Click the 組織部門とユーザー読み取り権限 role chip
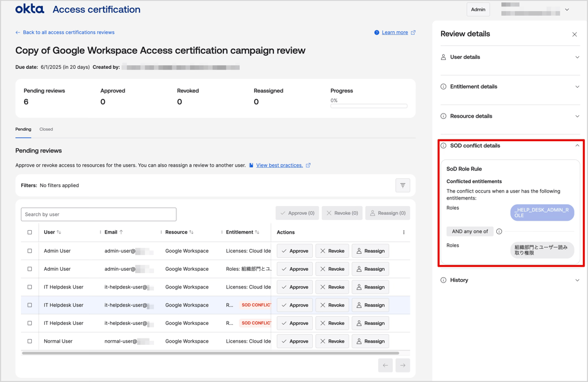588x382 pixels. (x=542, y=250)
